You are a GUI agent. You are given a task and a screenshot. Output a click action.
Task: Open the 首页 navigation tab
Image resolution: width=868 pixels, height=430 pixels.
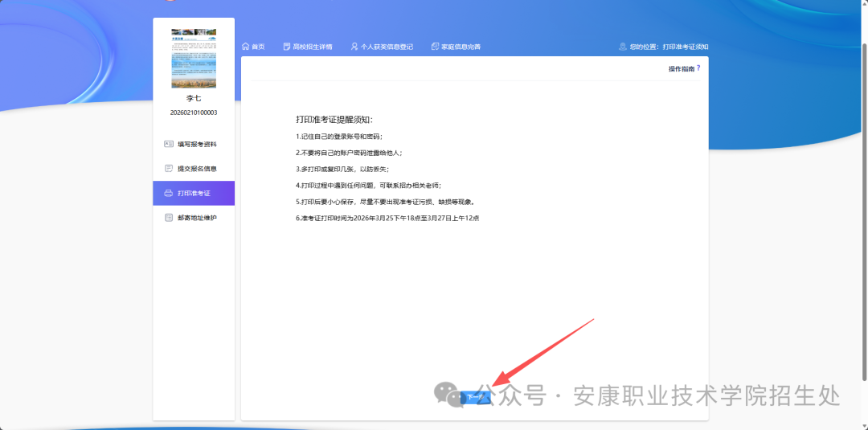click(x=258, y=47)
